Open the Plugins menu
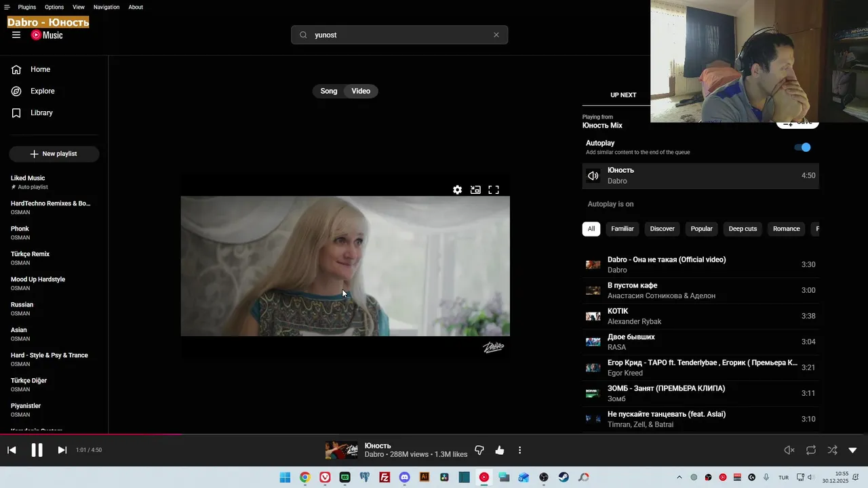Image resolution: width=868 pixels, height=488 pixels. (27, 7)
